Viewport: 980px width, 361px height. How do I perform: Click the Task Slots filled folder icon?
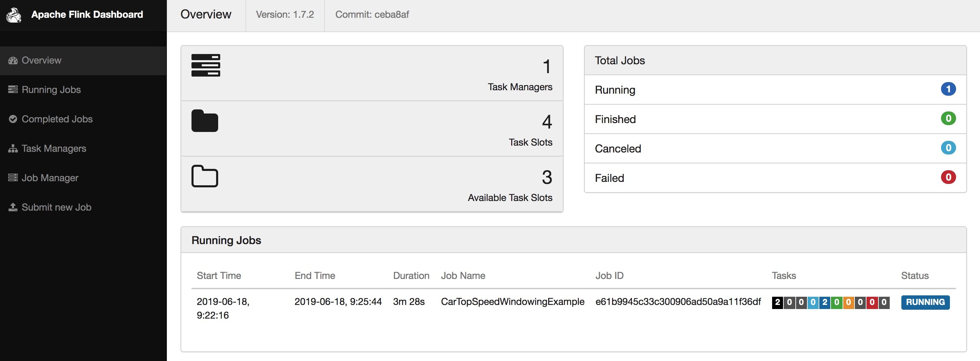204,121
